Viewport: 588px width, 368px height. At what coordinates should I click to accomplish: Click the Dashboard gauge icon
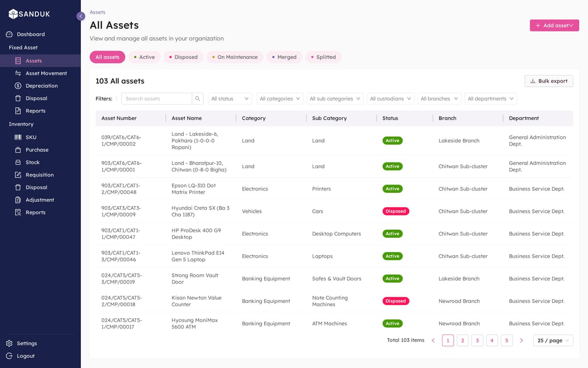pos(9,34)
